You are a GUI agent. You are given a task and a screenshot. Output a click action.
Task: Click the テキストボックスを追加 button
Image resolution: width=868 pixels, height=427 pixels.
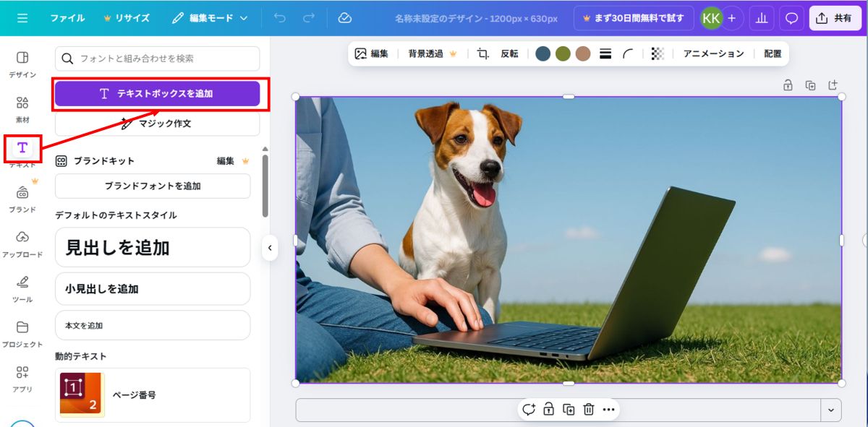point(157,94)
